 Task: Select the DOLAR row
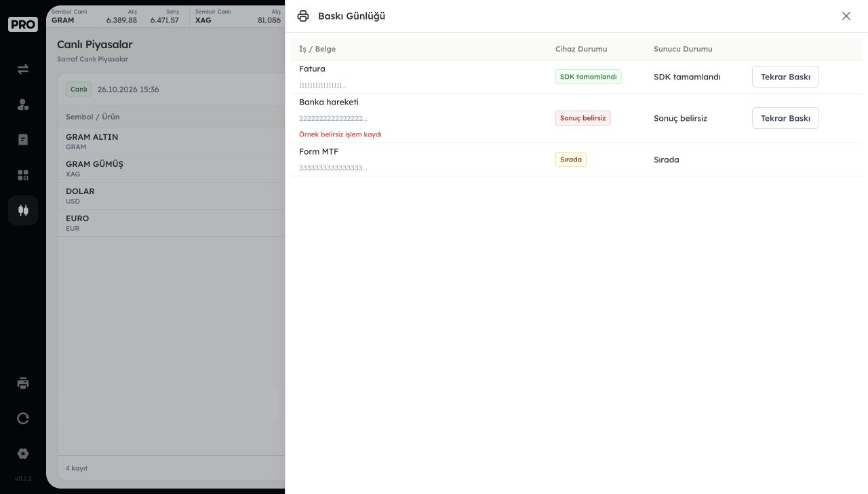pyautogui.click(x=171, y=195)
